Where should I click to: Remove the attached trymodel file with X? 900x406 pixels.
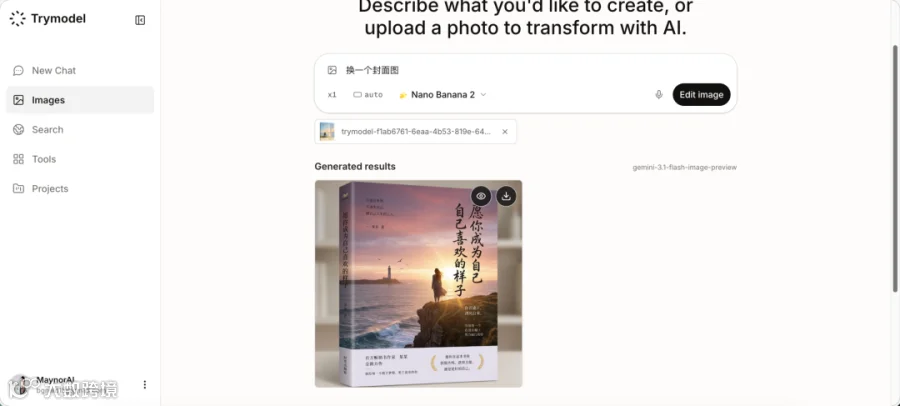tap(505, 132)
